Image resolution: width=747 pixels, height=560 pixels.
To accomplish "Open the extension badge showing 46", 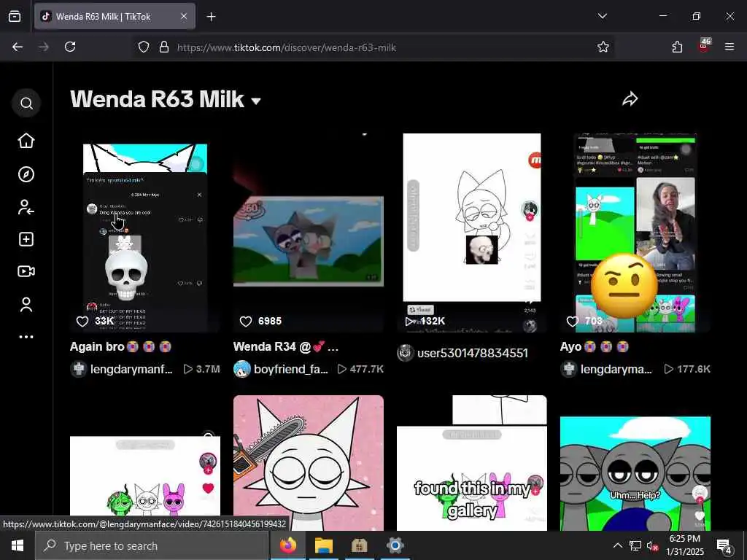I will pos(704,46).
